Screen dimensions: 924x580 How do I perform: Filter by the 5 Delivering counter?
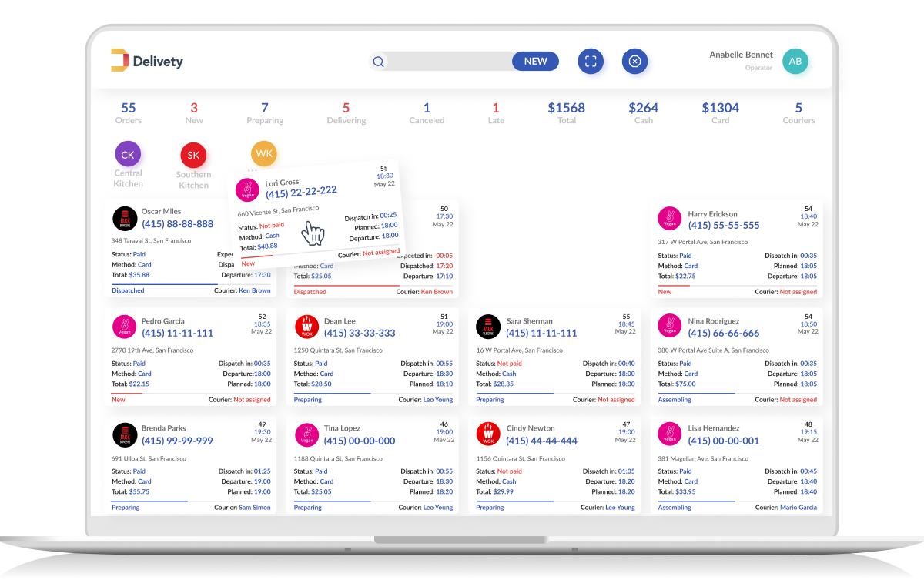pos(346,113)
